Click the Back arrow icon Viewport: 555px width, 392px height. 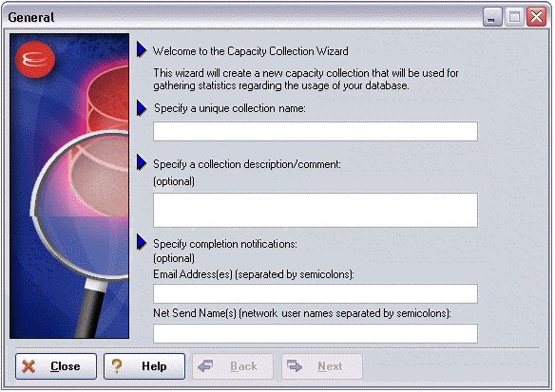pyautogui.click(x=205, y=365)
